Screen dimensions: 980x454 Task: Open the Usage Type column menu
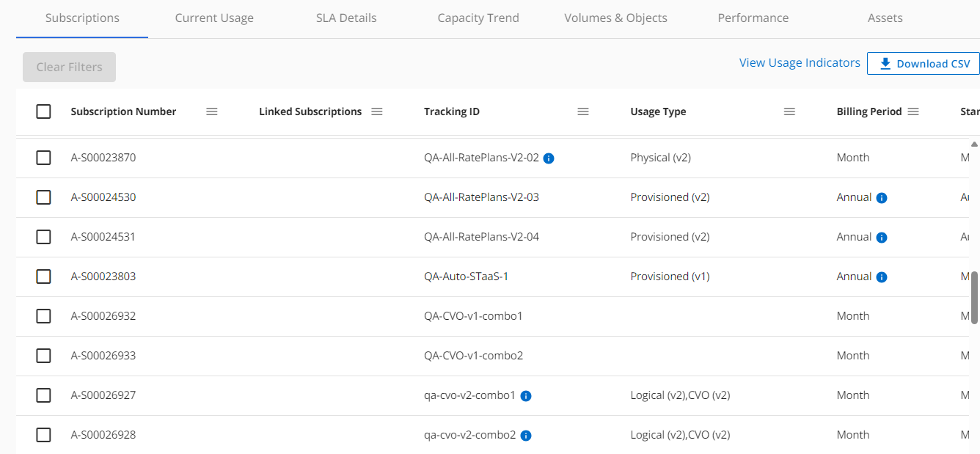[x=789, y=111]
